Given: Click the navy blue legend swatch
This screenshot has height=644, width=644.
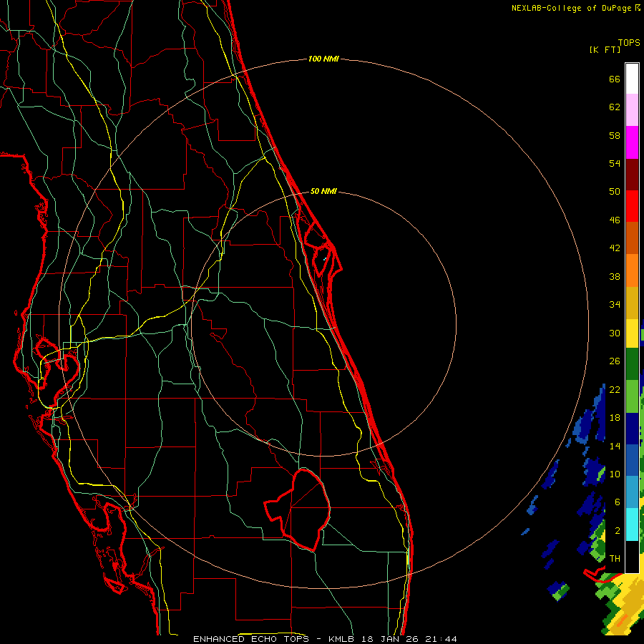Looking at the screenshot, I should coord(632,429).
